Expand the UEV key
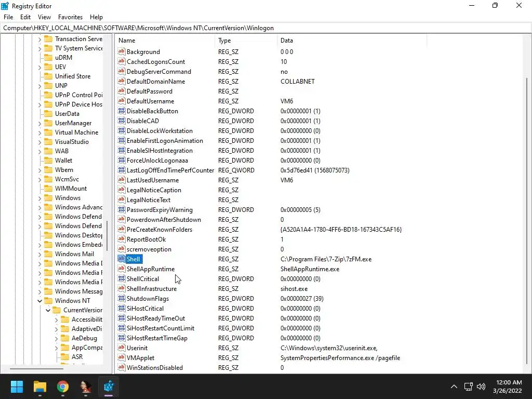Screen dimensions: 532x399 tap(39, 67)
